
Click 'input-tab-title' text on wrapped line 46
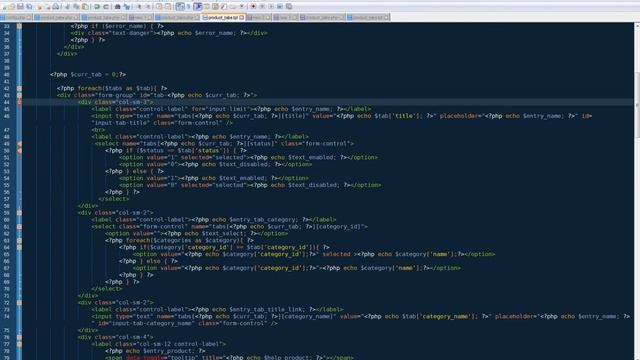(120, 123)
